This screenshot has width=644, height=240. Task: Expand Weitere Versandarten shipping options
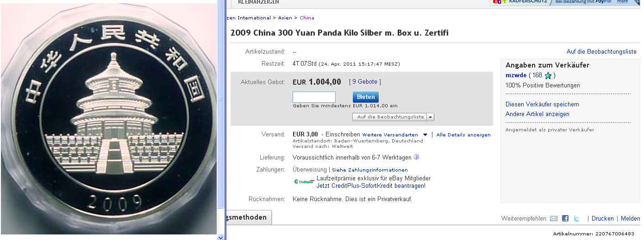click(x=425, y=135)
